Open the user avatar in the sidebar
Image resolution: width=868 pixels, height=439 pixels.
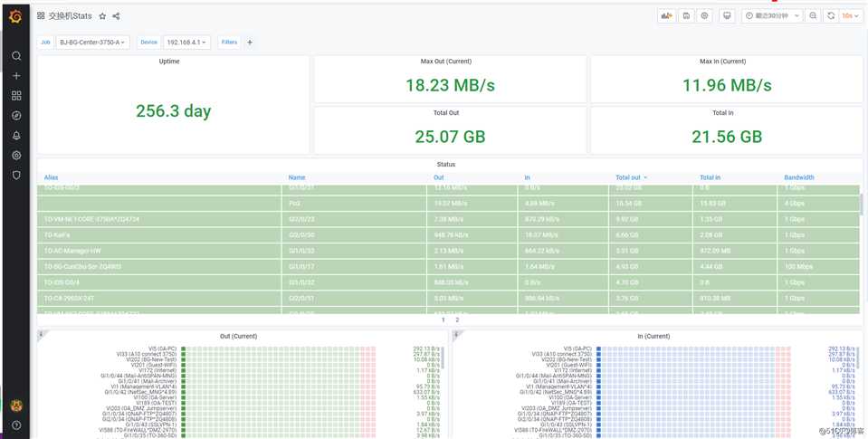point(16,406)
